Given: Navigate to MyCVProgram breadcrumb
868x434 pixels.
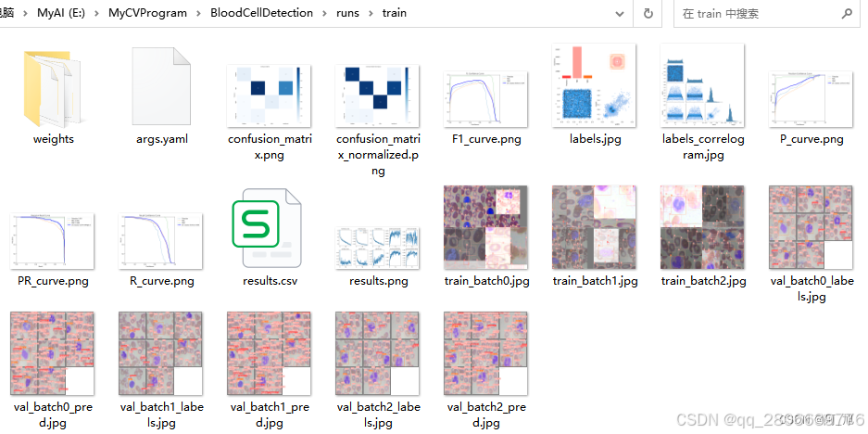Looking at the screenshot, I should tap(147, 13).
